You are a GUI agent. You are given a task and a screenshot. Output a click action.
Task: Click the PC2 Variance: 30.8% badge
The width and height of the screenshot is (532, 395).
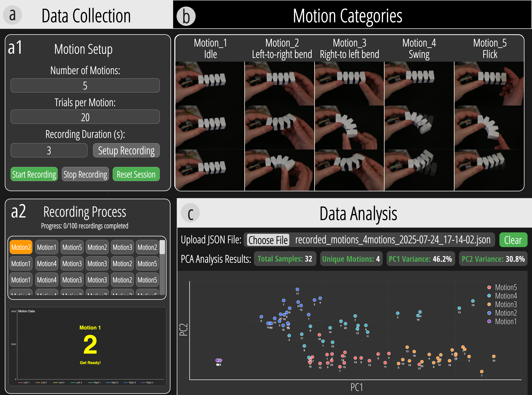(493, 259)
